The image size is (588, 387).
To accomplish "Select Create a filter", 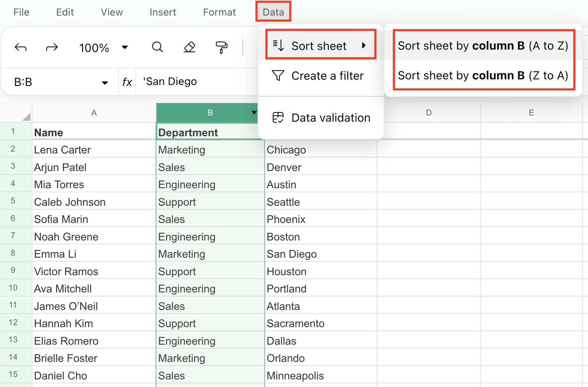I will click(327, 75).
